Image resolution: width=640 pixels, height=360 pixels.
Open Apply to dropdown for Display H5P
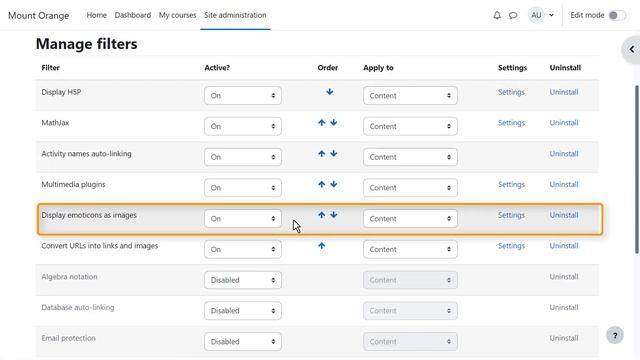pyautogui.click(x=410, y=96)
